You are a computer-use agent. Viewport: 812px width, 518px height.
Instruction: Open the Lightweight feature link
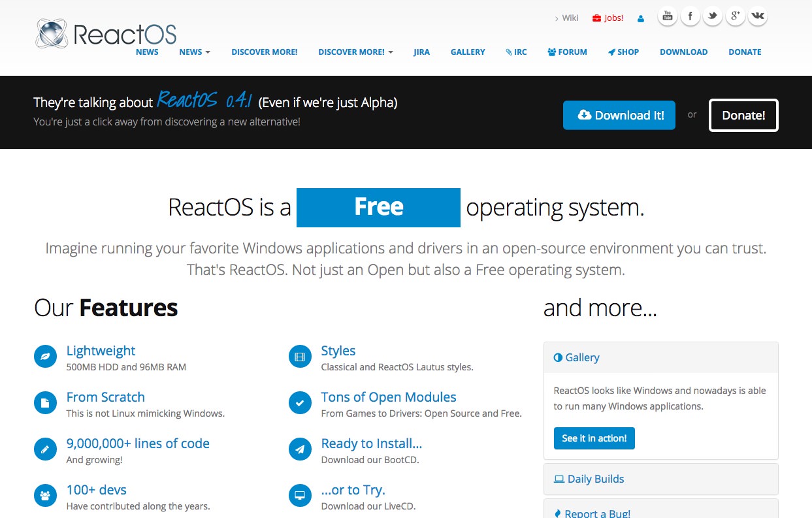click(101, 351)
